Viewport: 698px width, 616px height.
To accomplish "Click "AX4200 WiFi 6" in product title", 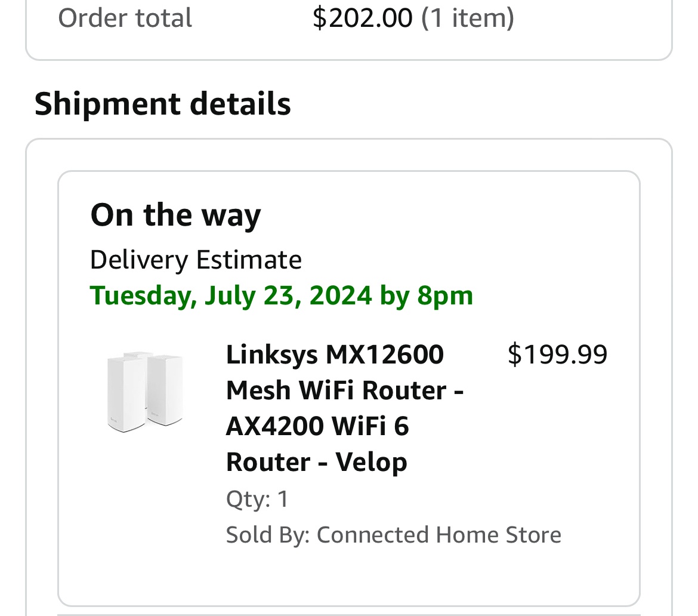I will pyautogui.click(x=317, y=426).
